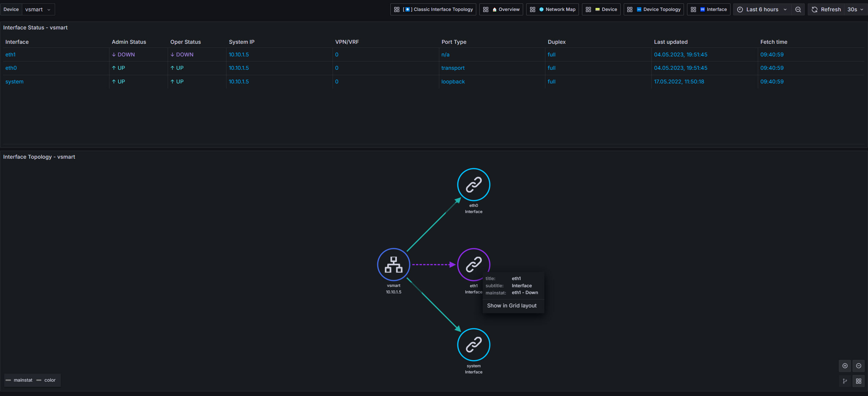Sort table by Duplex column
The height and width of the screenshot is (396, 868).
[557, 42]
